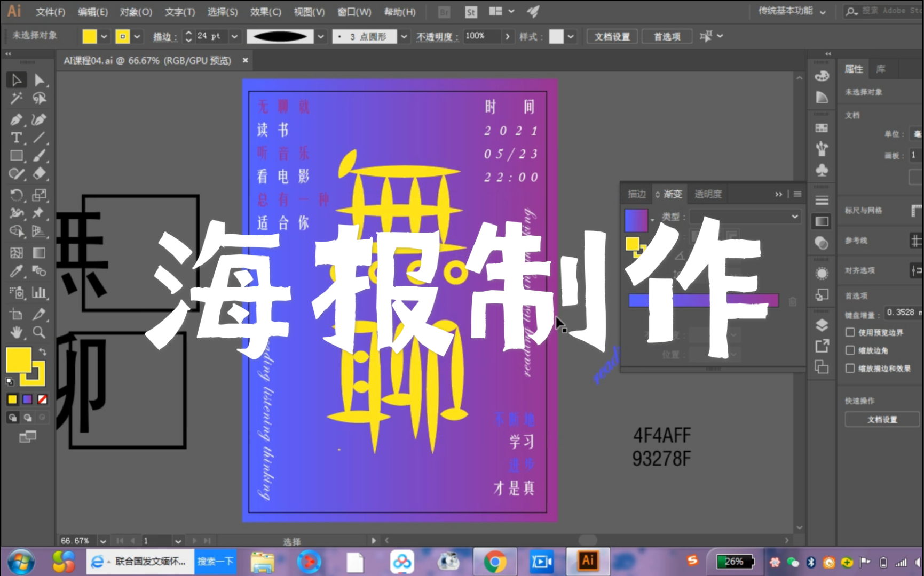Pick the Rotate tool
The height and width of the screenshot is (576, 924).
pyautogui.click(x=16, y=195)
